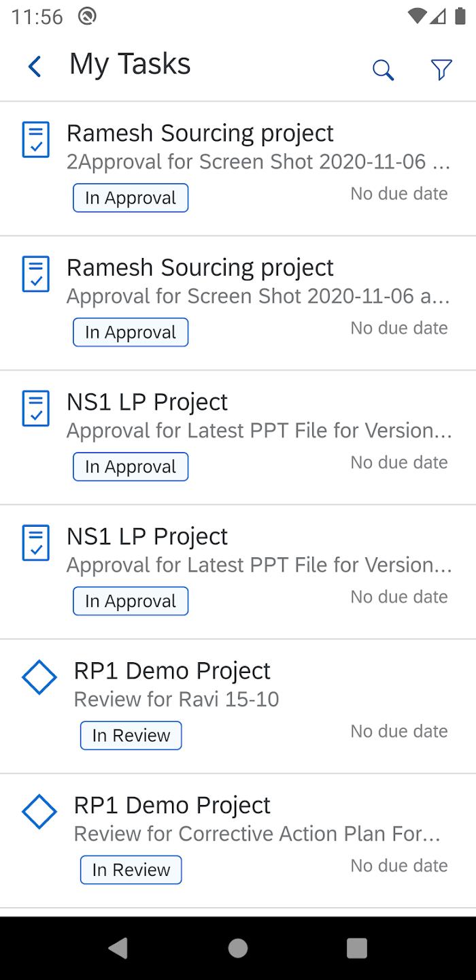The width and height of the screenshot is (476, 980).
Task: Click the My Tasks page title
Action: point(130,65)
